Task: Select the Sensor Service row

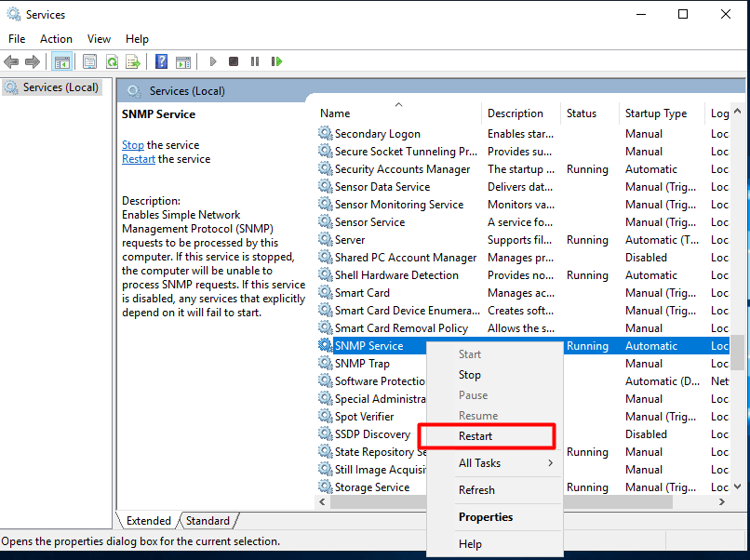Action: [523, 222]
